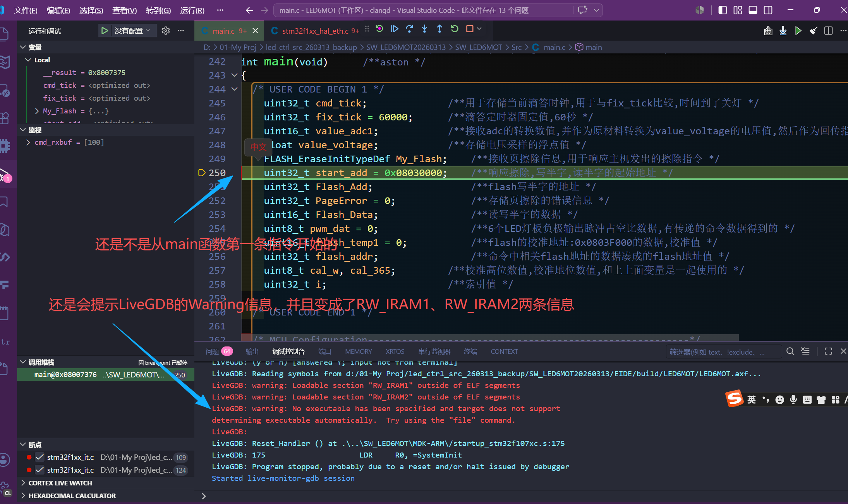Click the search icon in debug console
848x504 pixels.
[x=790, y=351]
